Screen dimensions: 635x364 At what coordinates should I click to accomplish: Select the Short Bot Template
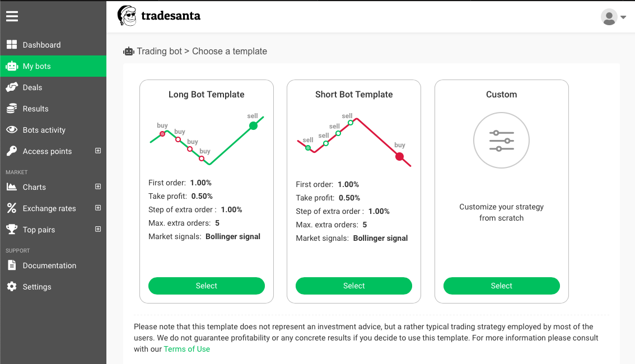[354, 286]
